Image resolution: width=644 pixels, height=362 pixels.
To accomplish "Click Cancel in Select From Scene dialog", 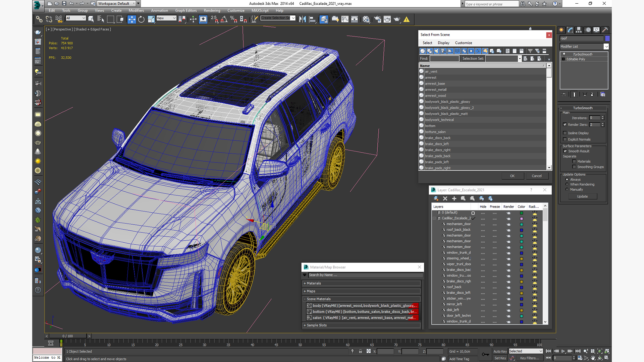I will pos(537,176).
